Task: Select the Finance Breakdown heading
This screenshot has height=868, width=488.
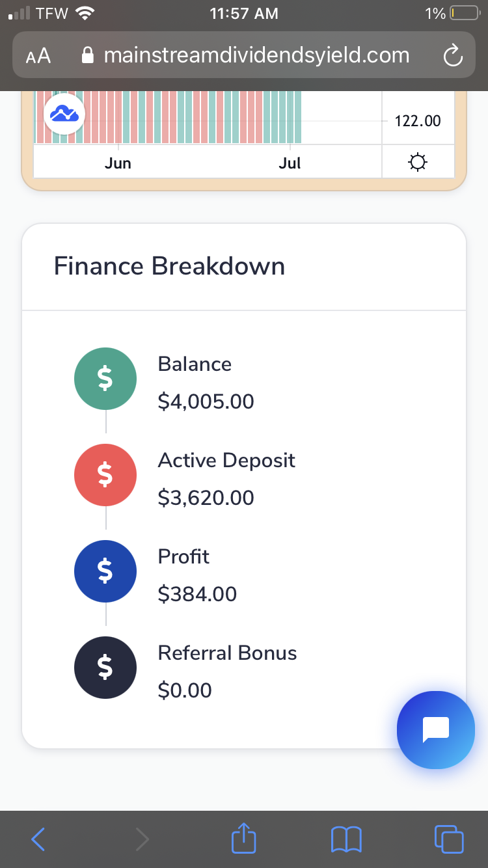Action: (x=169, y=267)
